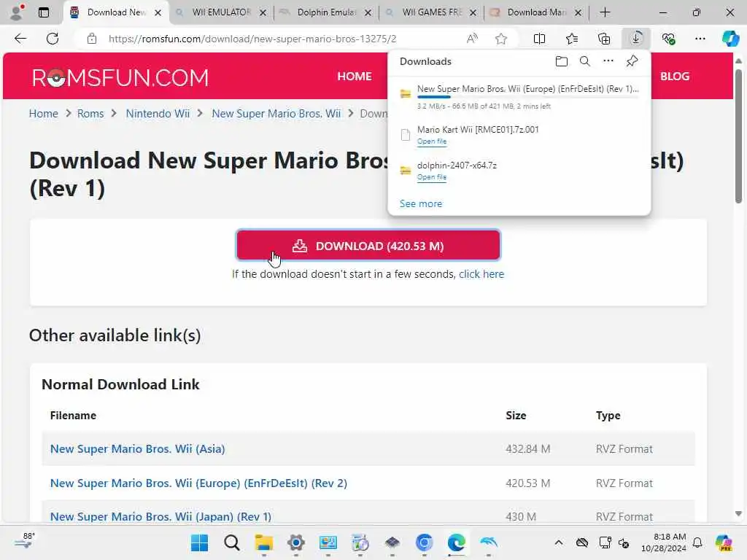Open New Super Mario Bros. Wii breadcrumb
Screen dimensions: 747x560
(x=276, y=114)
